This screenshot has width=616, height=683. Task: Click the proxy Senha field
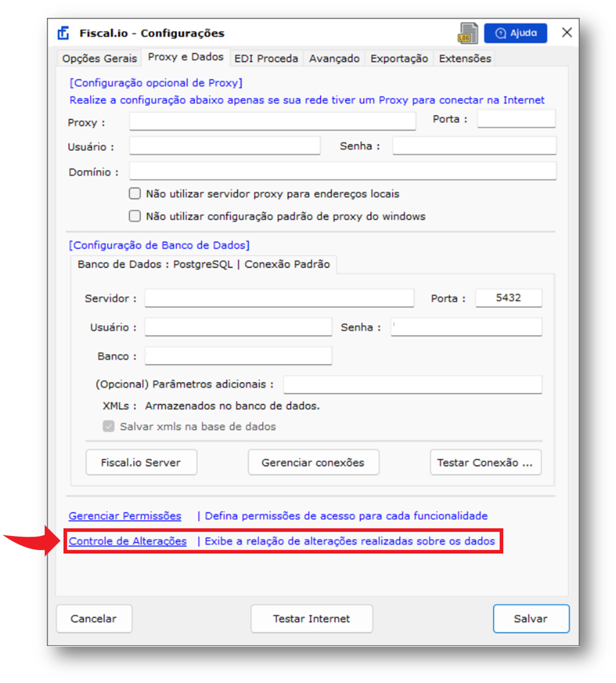coord(474,145)
